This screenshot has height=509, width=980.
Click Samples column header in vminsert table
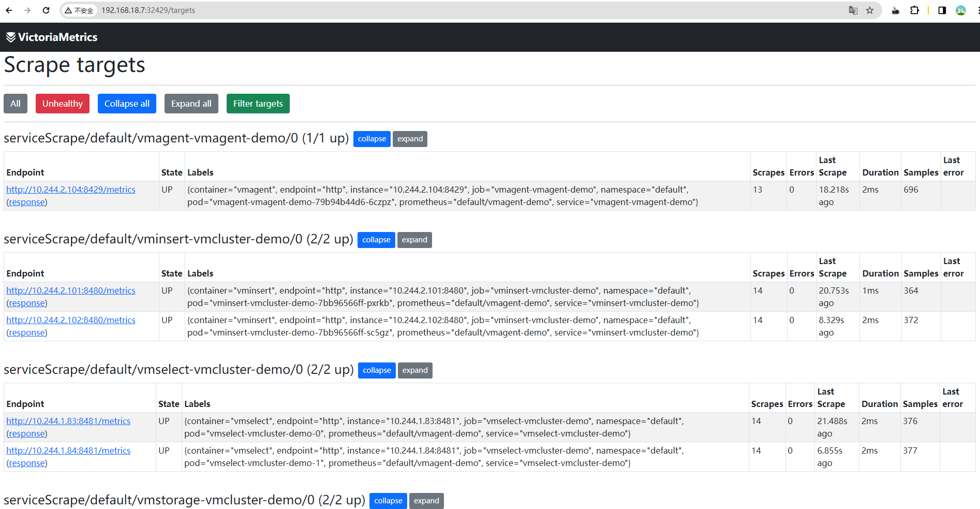click(921, 273)
